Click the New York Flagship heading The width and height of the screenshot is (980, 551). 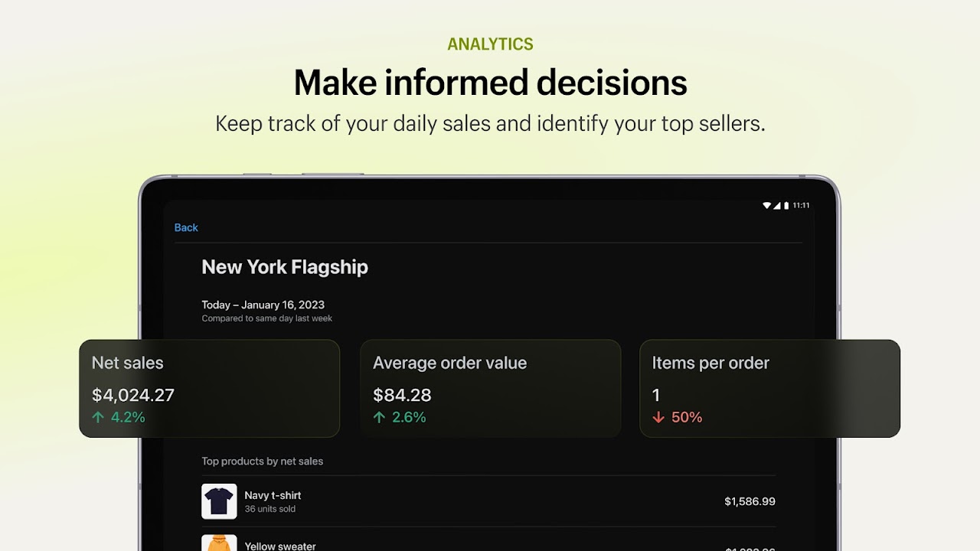point(285,267)
